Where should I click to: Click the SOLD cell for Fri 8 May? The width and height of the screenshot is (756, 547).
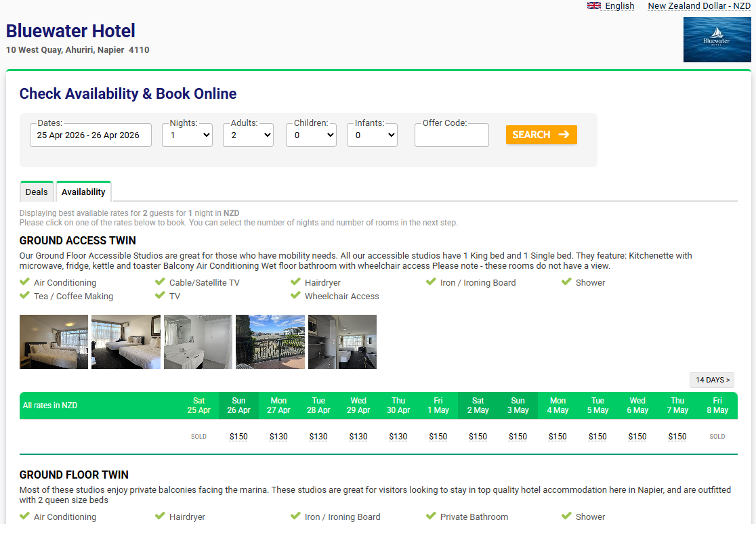[717, 437]
